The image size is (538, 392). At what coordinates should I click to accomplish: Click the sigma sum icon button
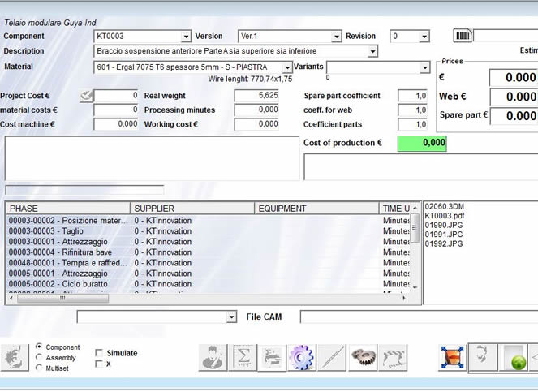(x=243, y=358)
